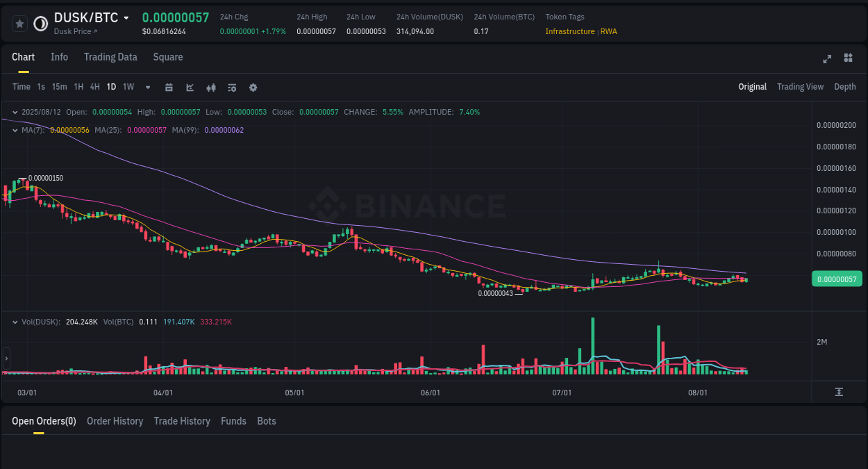Open the Square tab

(168, 57)
